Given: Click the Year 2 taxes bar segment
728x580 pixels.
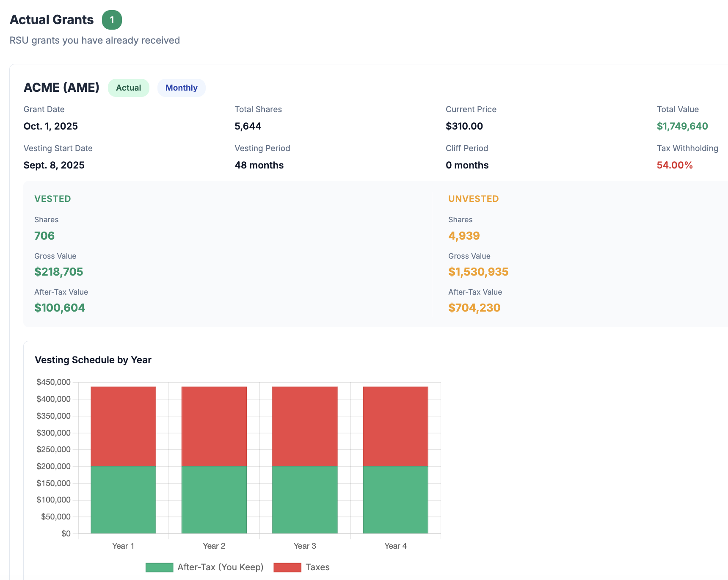Looking at the screenshot, I should (x=214, y=426).
